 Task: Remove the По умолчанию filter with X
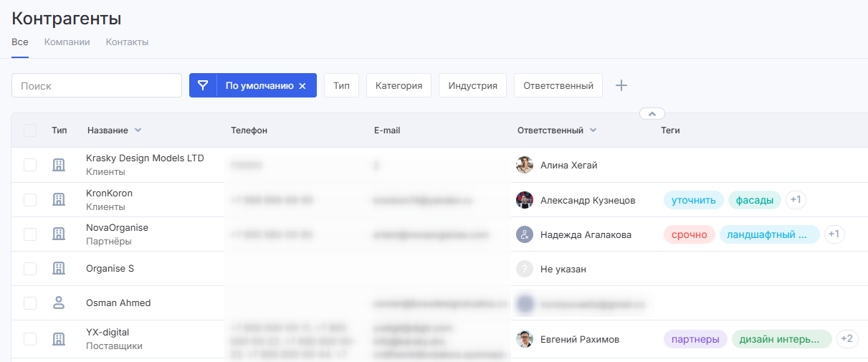coord(302,86)
